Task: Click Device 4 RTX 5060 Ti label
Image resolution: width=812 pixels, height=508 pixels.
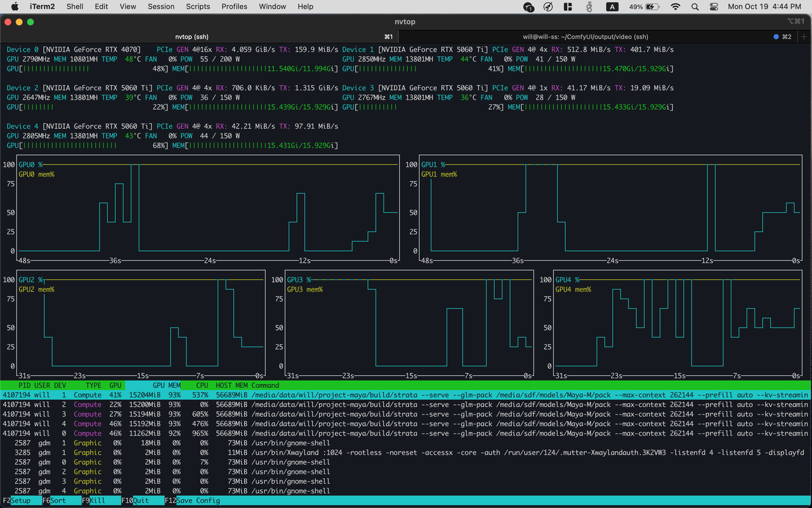Action: [x=79, y=126]
